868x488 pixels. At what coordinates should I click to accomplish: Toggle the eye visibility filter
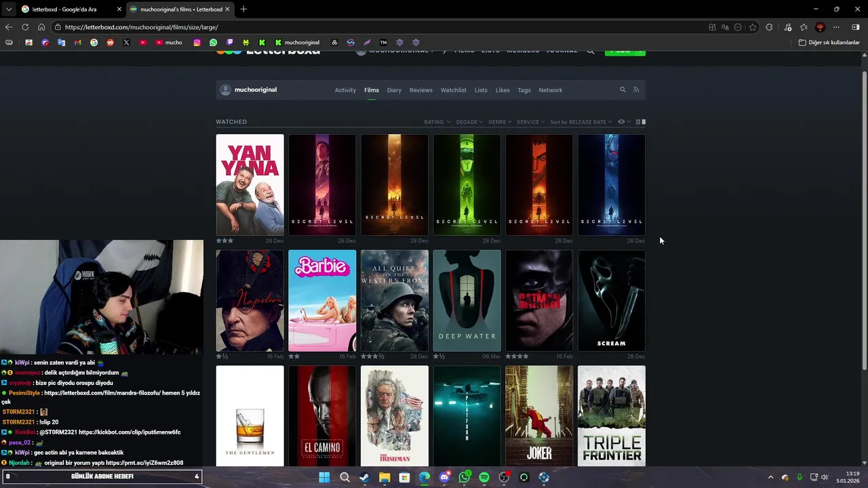point(623,122)
